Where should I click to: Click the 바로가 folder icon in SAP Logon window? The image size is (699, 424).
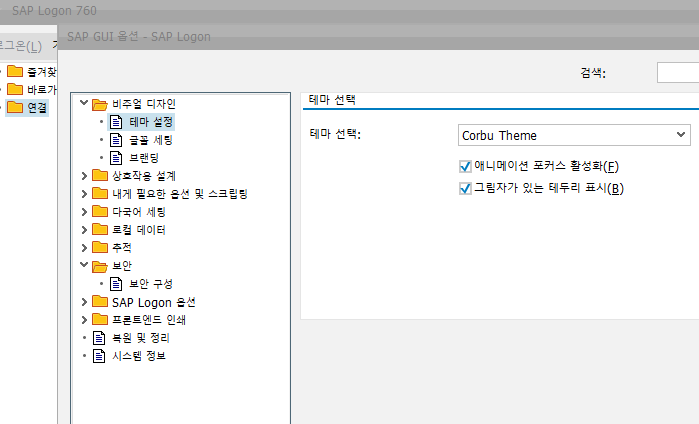[x=15, y=89]
